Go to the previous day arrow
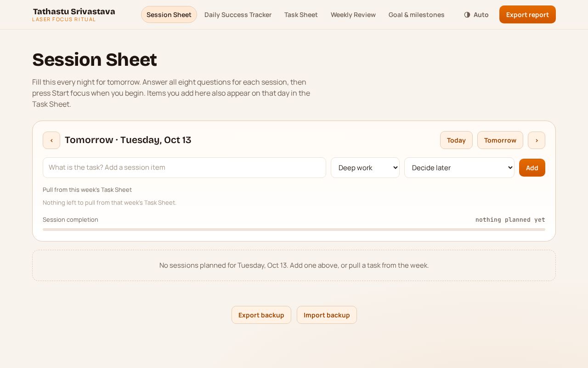This screenshot has height=368, width=588. [x=51, y=140]
